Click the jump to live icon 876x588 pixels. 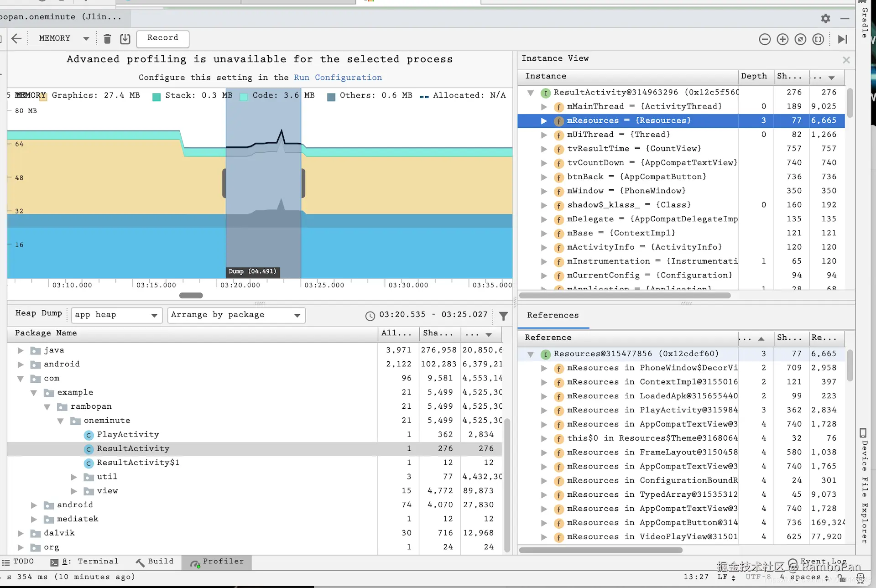842,39
